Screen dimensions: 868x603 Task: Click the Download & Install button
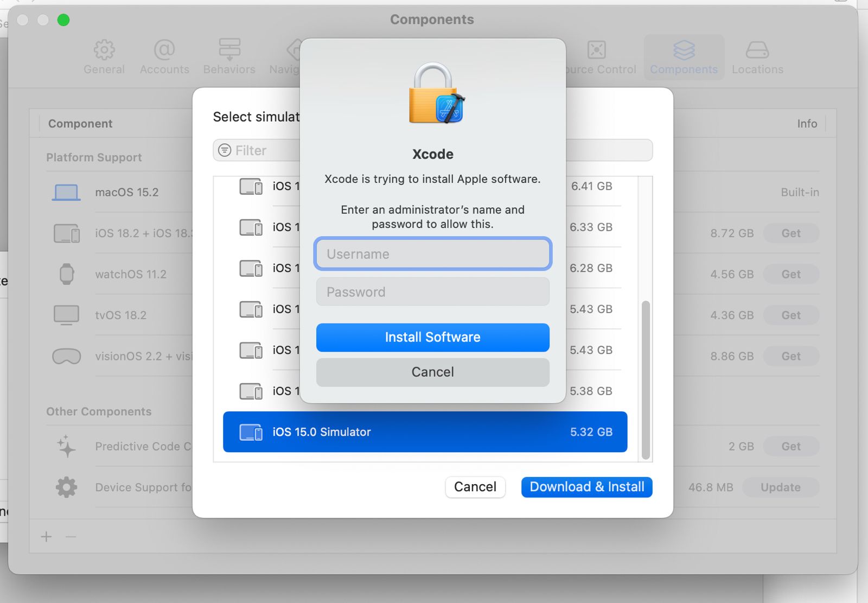pyautogui.click(x=586, y=487)
